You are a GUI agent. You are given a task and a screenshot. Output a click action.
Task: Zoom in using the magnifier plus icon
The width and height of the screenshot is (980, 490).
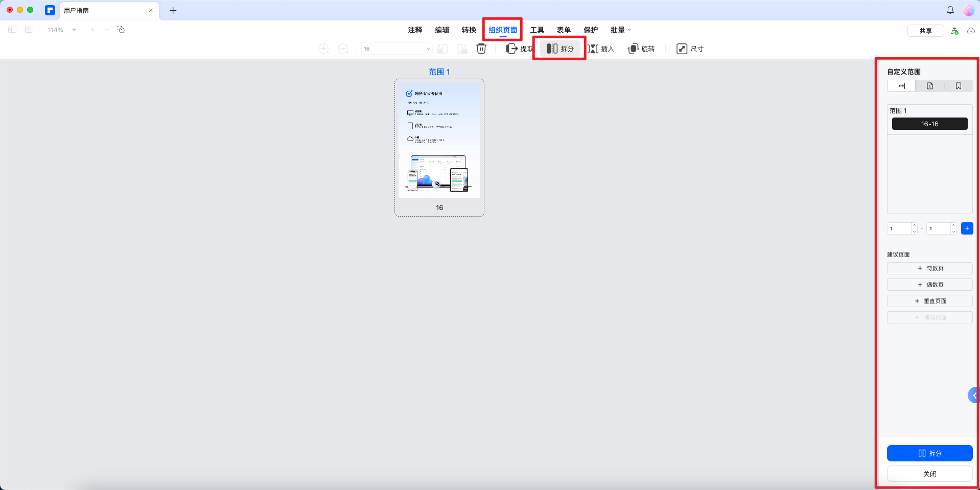[324, 49]
